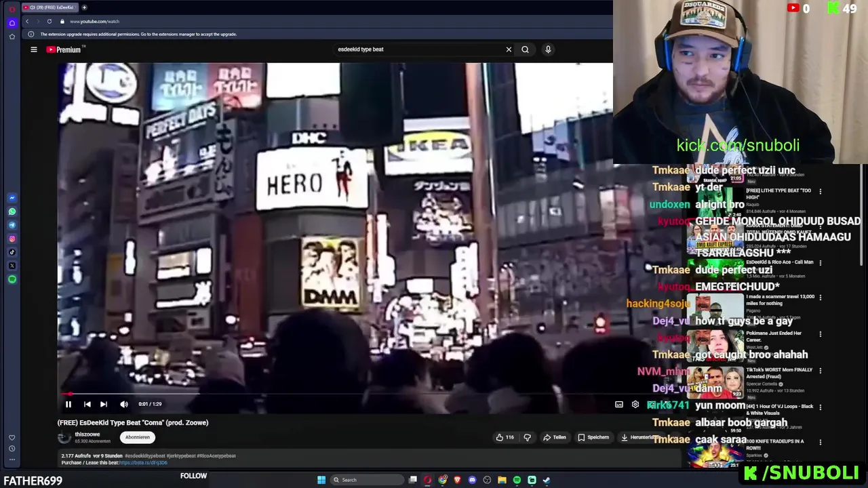Open Instagram in the Opera sidebar

pyautogui.click(x=12, y=239)
